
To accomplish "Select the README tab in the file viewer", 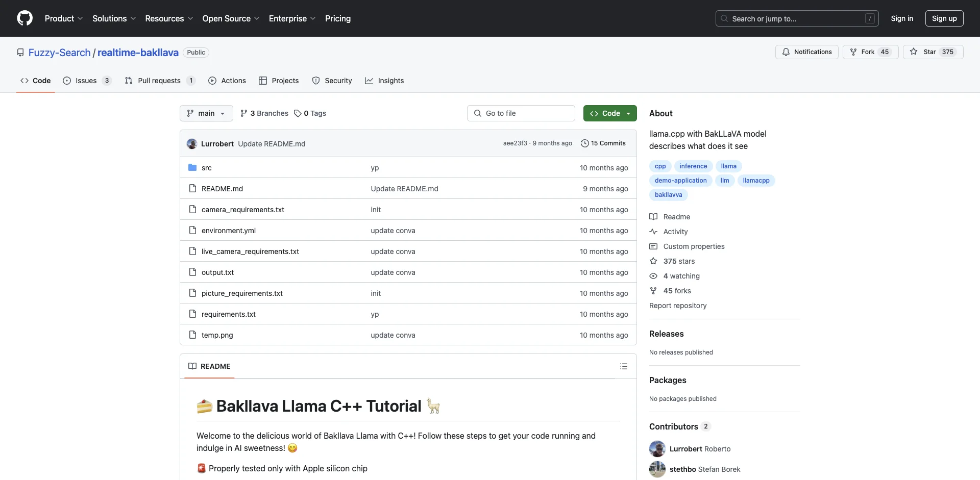I will [x=209, y=366].
